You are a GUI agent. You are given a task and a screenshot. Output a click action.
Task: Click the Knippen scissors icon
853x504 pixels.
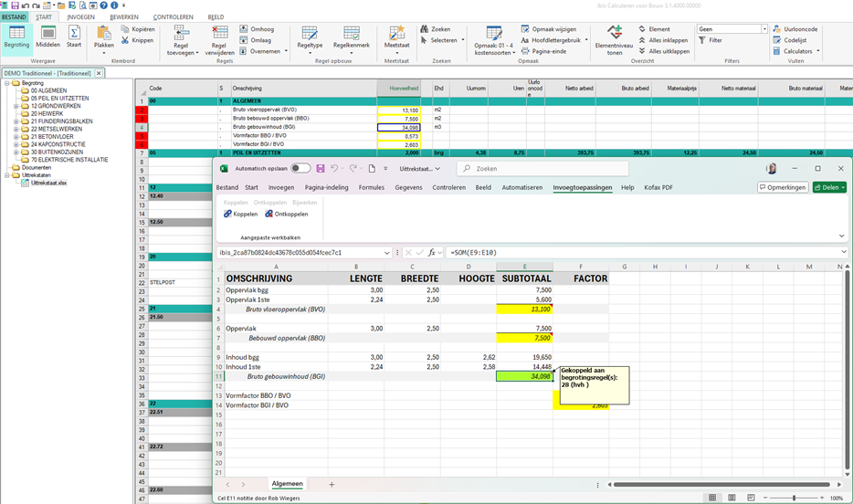pos(125,40)
